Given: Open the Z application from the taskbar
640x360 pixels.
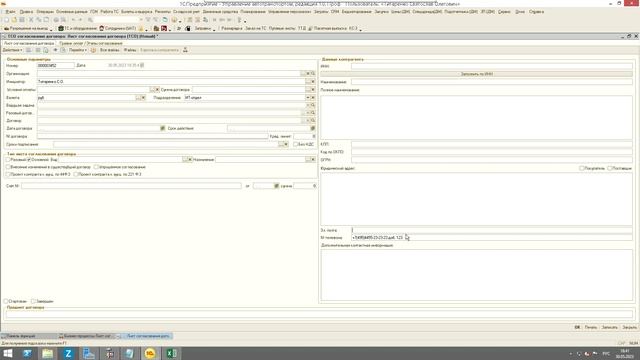Looking at the screenshot, I should pos(68,353).
